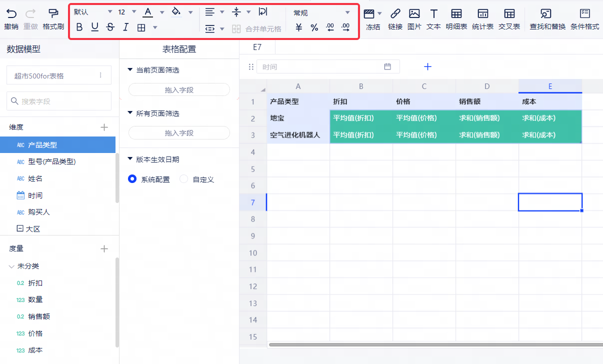Viewport: 603px width, 364px height.
Task: Click the 条件格式 conditional format button
Action: click(584, 18)
